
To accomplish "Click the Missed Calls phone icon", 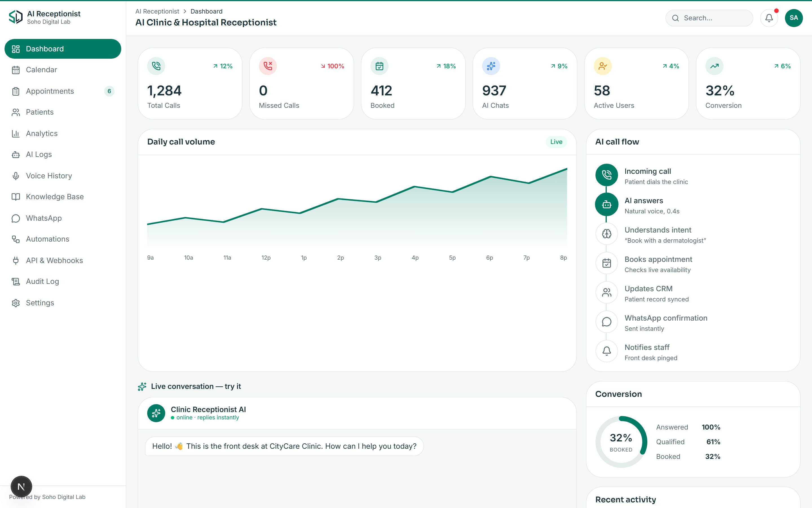I will 268,66.
